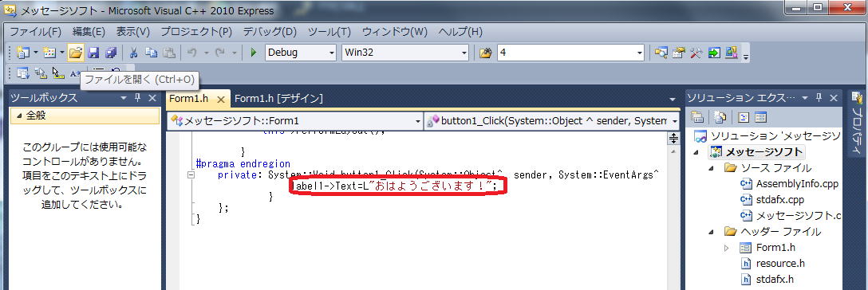Start debugging with the green play icon

point(254,53)
